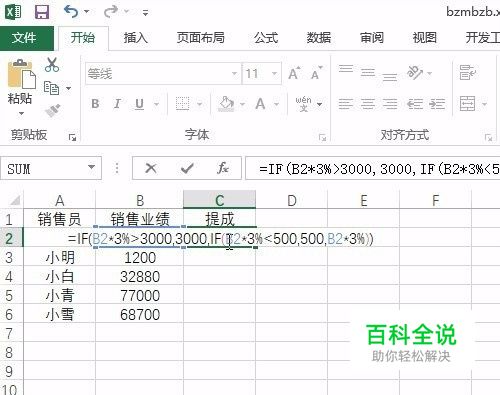Open the Customize Quick Access Toolbar arrow
Viewport: 500px width, 395px height.
(145, 13)
